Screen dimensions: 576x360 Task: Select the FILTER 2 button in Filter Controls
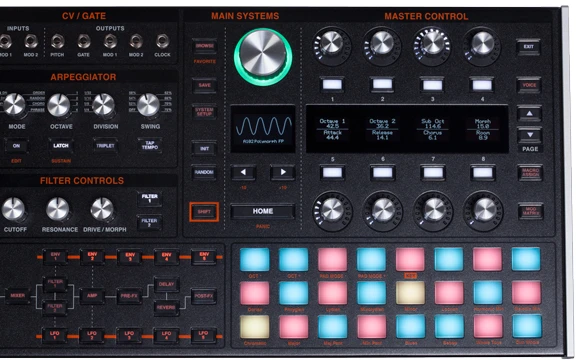coord(149,223)
